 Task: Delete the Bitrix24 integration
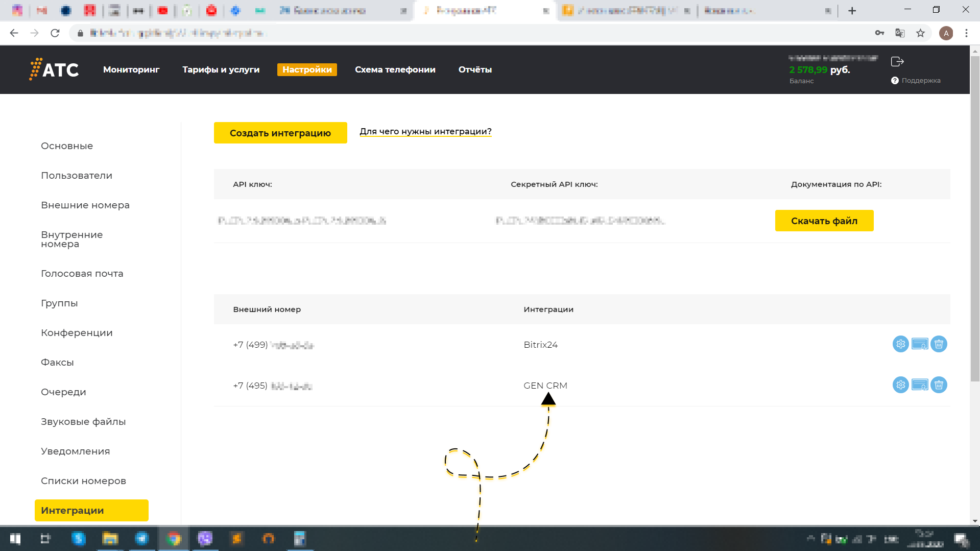[939, 344]
